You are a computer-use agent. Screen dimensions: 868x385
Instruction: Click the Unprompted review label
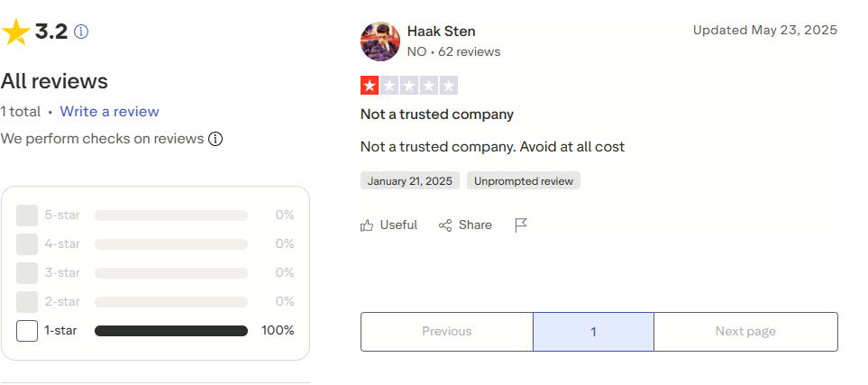point(523,181)
